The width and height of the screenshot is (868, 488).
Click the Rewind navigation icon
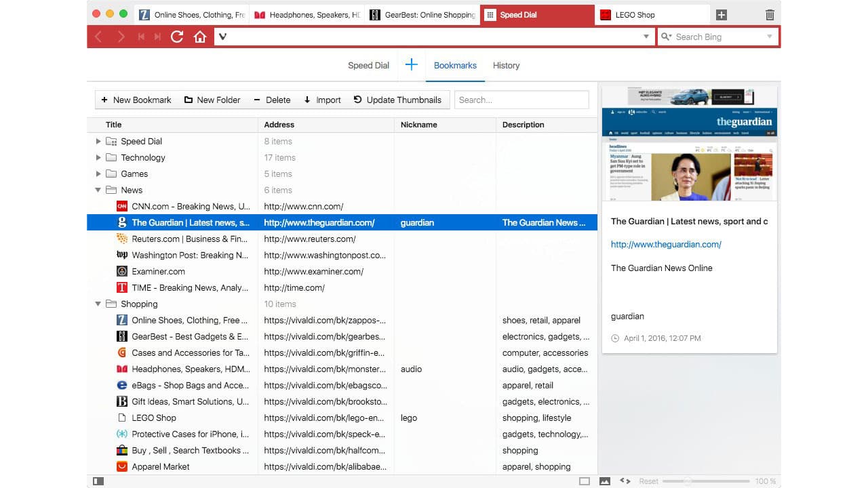[x=142, y=37]
